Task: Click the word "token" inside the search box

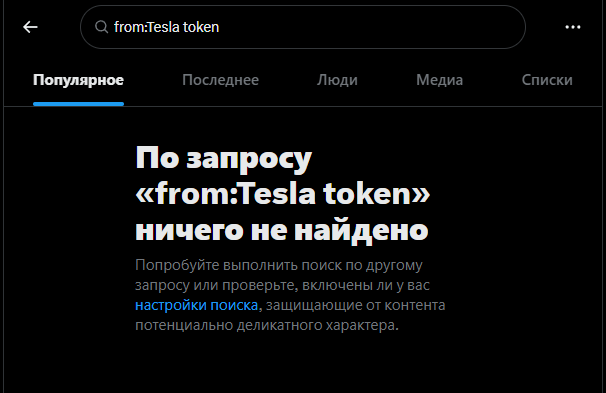Action: tap(201, 27)
